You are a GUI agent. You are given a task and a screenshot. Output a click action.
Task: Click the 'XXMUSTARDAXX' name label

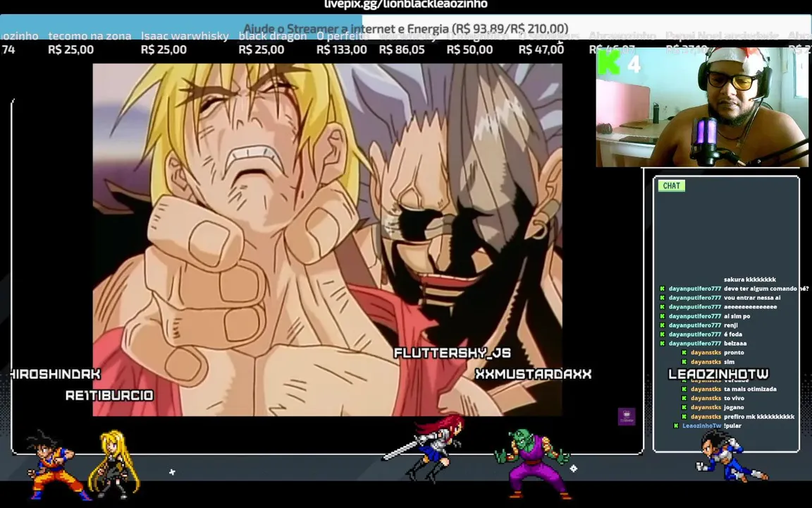pyautogui.click(x=533, y=374)
